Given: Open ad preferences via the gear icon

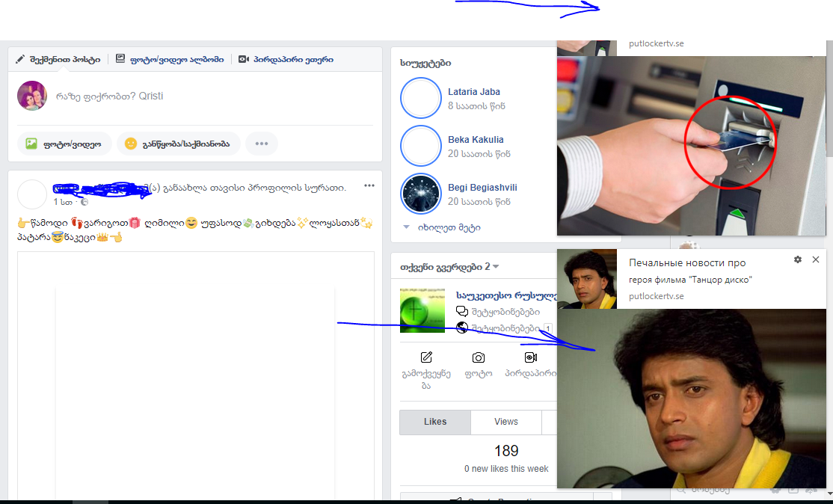Looking at the screenshot, I should point(798,259).
